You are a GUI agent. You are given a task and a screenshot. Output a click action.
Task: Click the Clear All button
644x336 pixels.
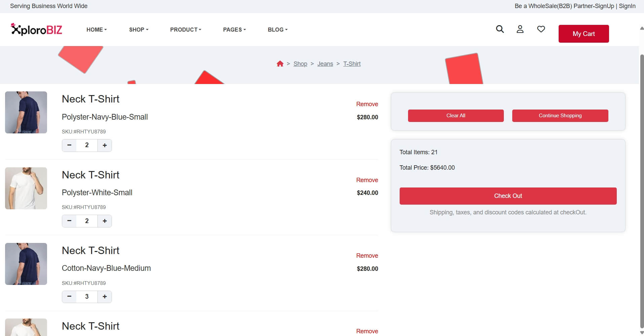tap(455, 116)
